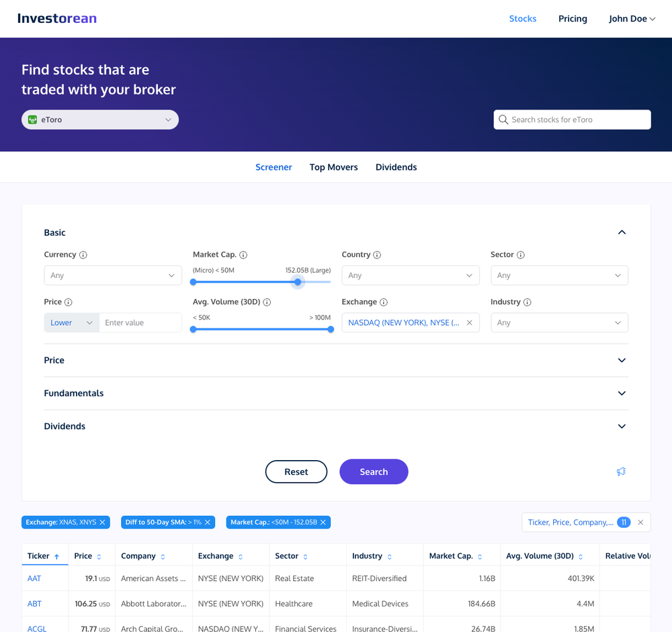The height and width of the screenshot is (632, 672).
Task: Click the eToro broker logo icon
Action: click(x=32, y=120)
